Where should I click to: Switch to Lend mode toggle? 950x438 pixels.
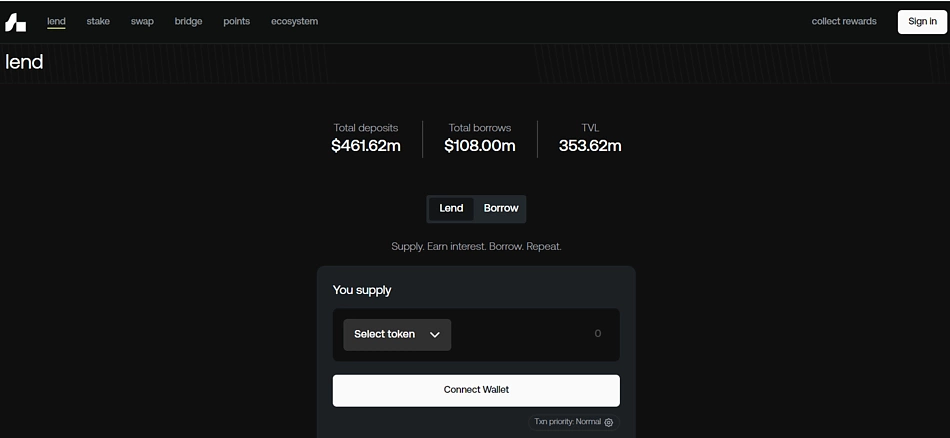coord(451,208)
